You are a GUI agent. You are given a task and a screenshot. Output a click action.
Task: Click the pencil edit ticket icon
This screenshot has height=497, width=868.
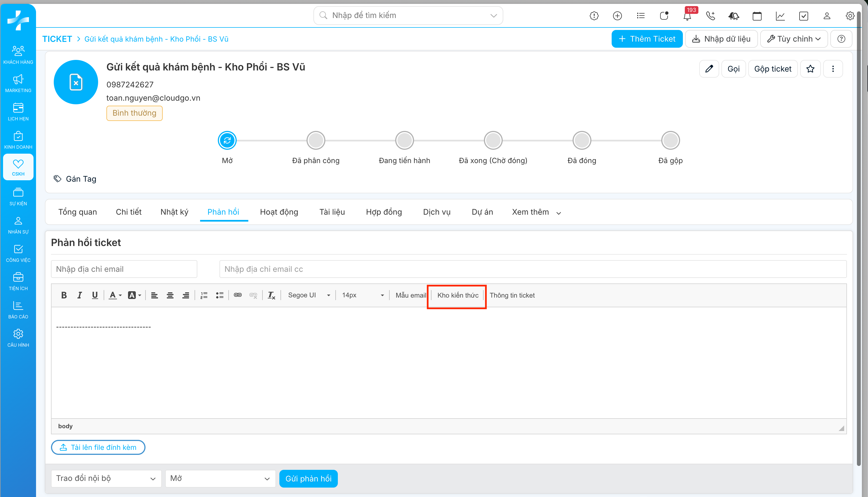(709, 69)
